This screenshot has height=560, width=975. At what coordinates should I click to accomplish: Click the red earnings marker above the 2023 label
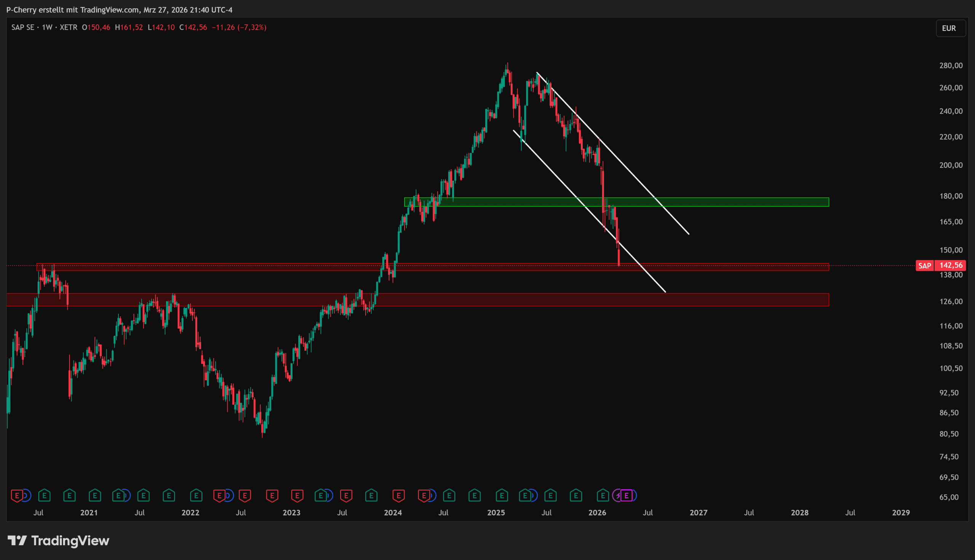click(x=297, y=495)
